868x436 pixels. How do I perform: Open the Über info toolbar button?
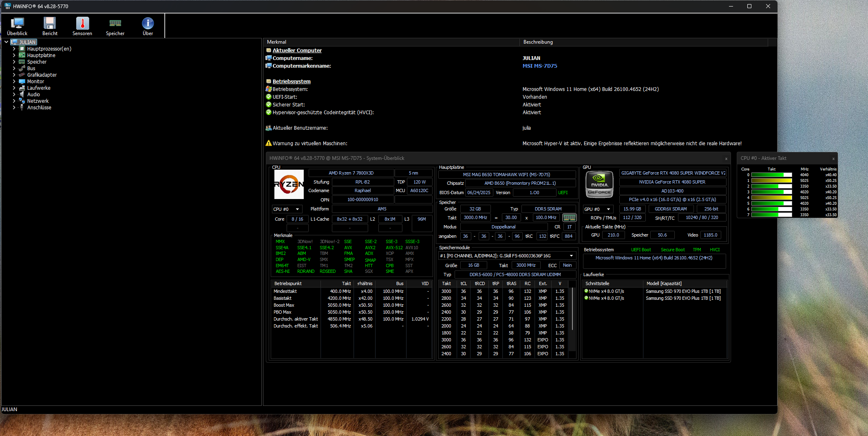coord(148,26)
